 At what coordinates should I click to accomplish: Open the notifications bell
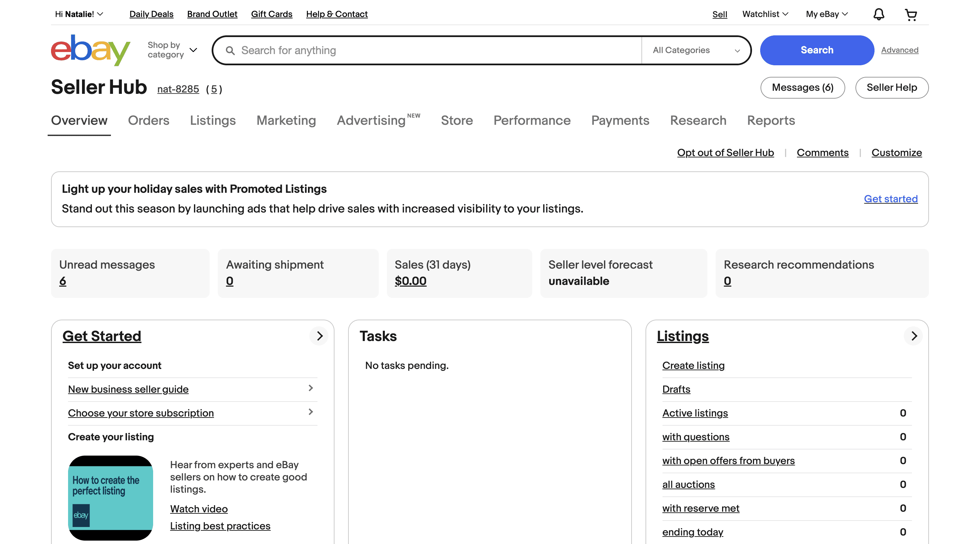878,14
